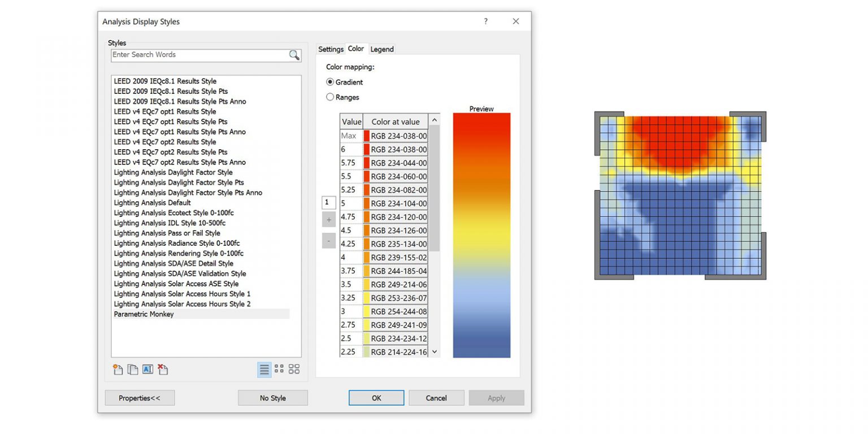
Task: Open the Legend tab
Action: (381, 49)
